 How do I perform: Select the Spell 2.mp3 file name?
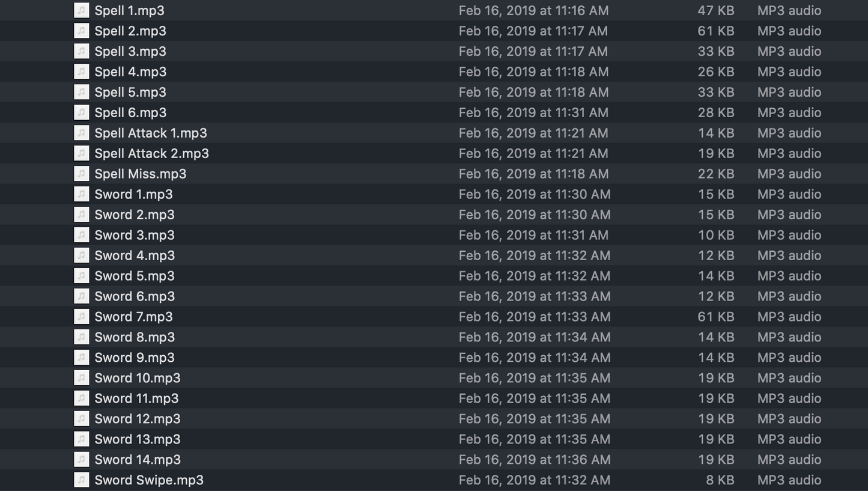[130, 31]
